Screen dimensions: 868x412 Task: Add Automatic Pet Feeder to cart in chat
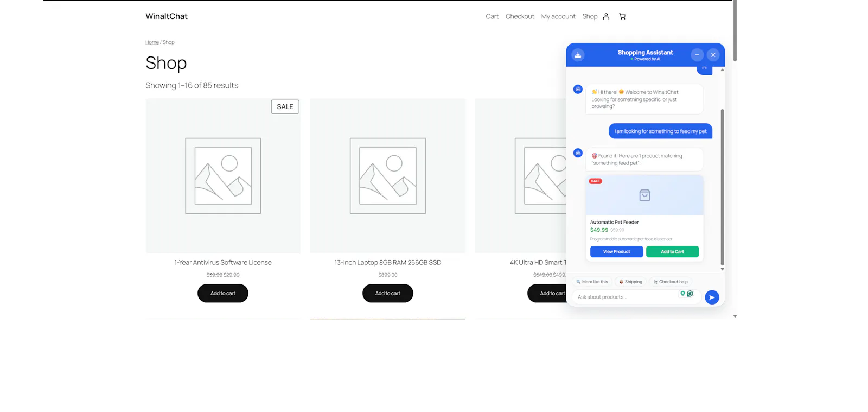point(672,252)
